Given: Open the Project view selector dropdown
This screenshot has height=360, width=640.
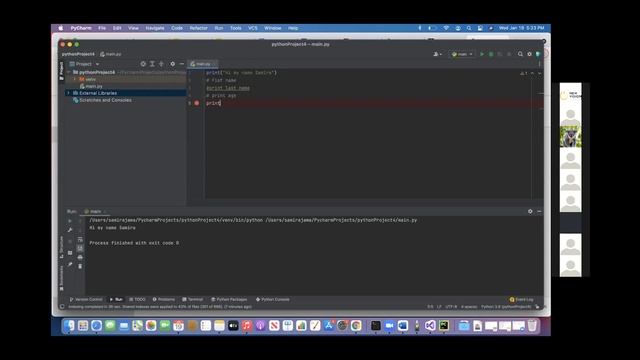Looking at the screenshot, I should pyautogui.click(x=84, y=64).
